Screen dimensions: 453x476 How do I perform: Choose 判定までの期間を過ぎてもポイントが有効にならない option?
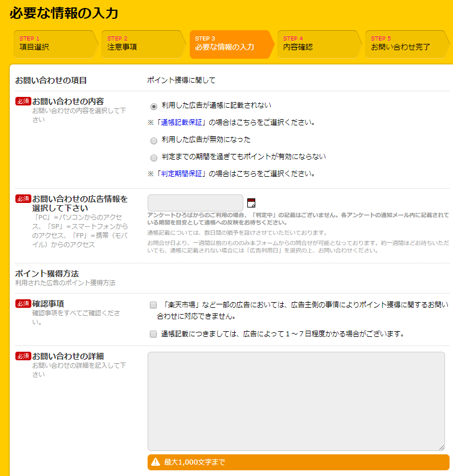(153, 157)
